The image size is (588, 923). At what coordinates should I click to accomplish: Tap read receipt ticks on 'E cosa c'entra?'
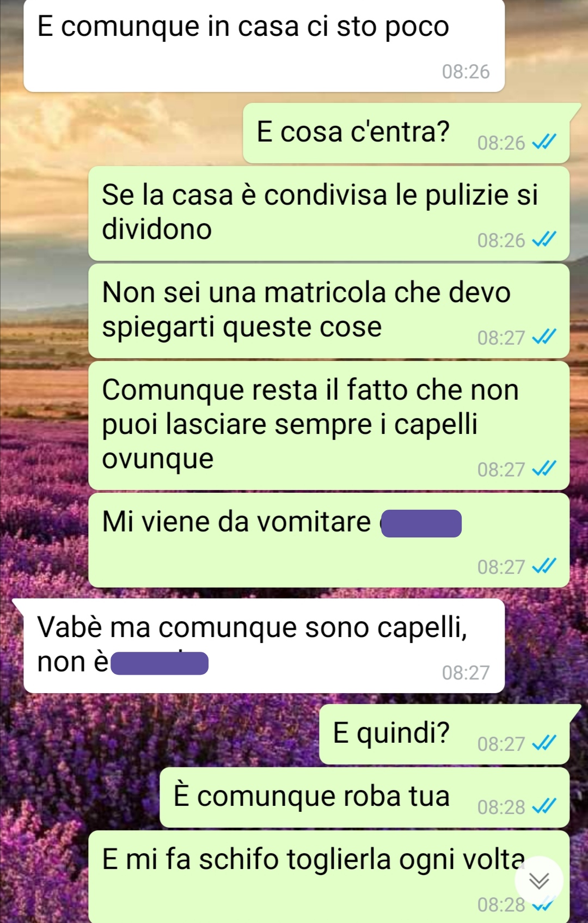tap(544, 143)
